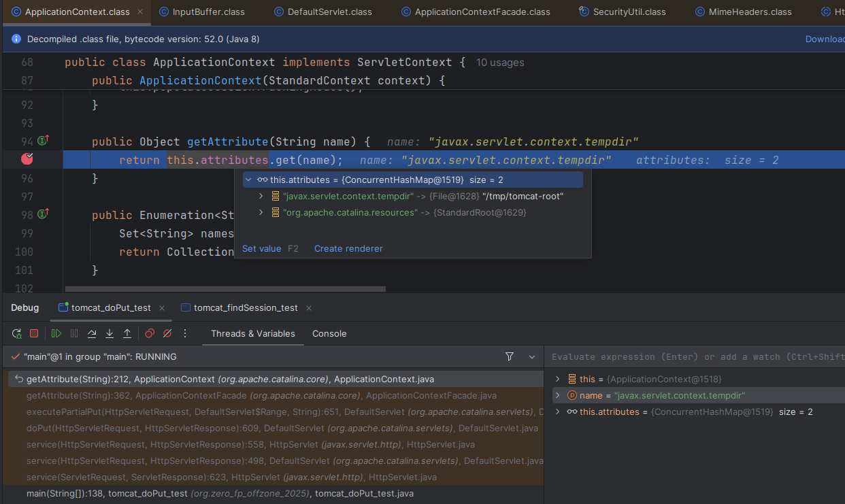This screenshot has width=845, height=504.
Task: Stop the debug session
Action: 34,333
